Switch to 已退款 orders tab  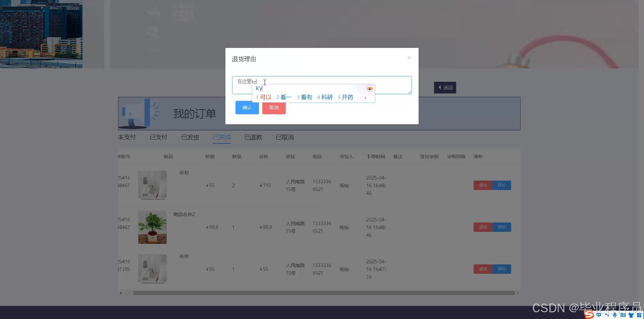(x=253, y=137)
